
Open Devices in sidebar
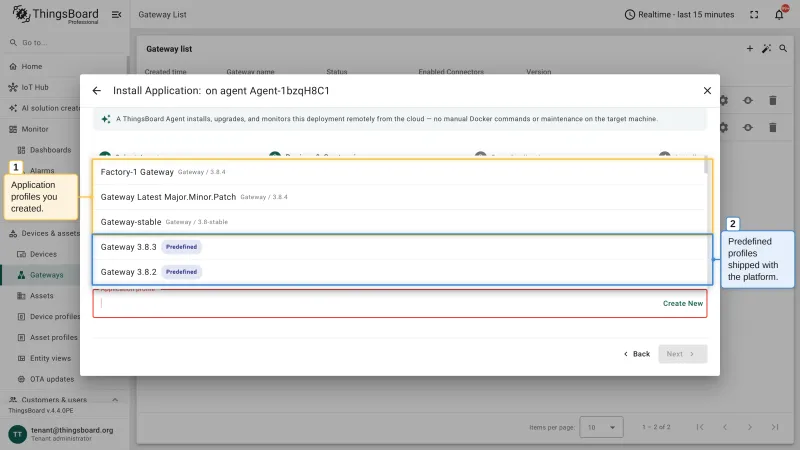click(x=45, y=254)
